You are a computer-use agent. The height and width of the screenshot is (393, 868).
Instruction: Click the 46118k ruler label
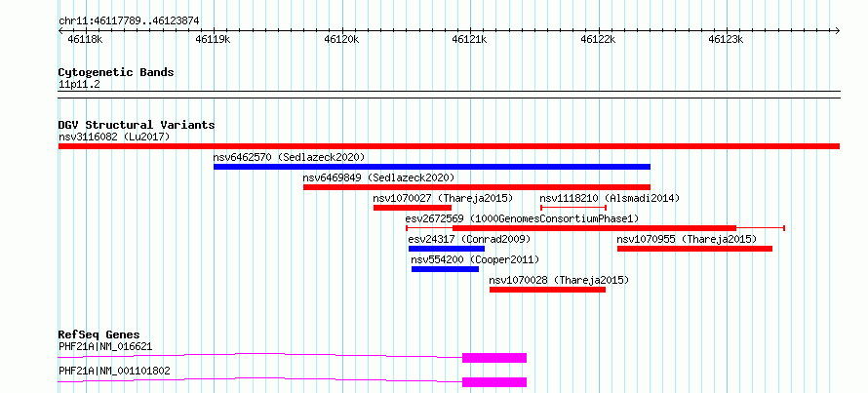pyautogui.click(x=85, y=40)
